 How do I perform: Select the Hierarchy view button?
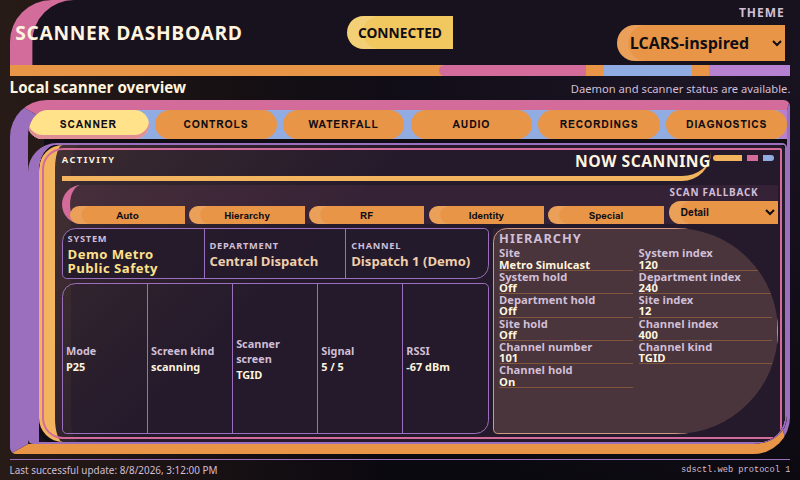coord(247,215)
